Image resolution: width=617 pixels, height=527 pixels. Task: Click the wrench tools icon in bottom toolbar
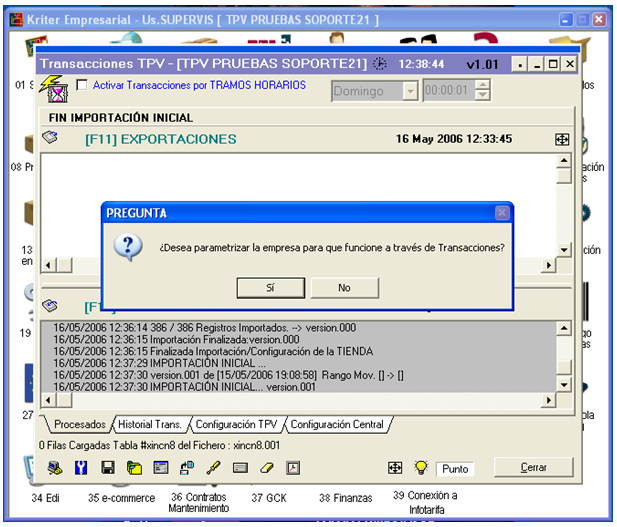pos(82,468)
